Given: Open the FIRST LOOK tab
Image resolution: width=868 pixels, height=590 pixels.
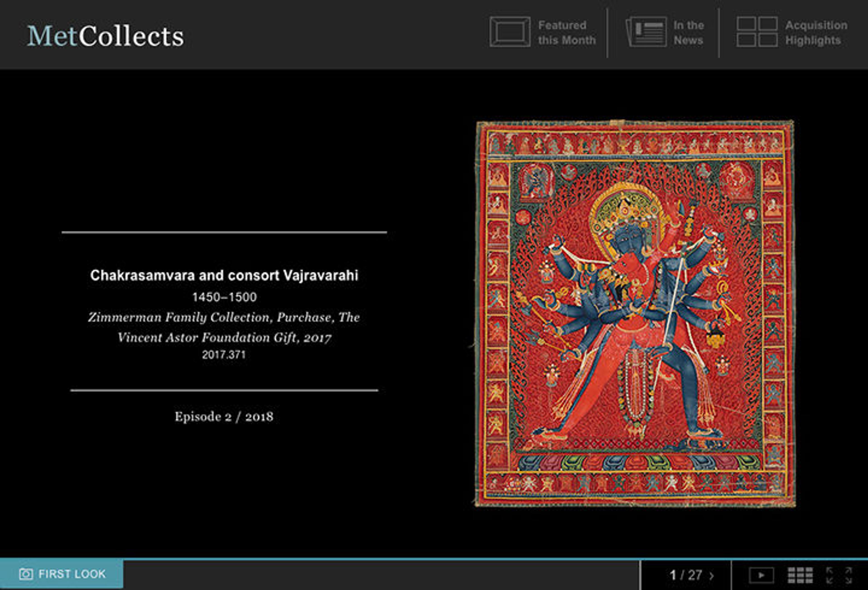Looking at the screenshot, I should point(72,574).
